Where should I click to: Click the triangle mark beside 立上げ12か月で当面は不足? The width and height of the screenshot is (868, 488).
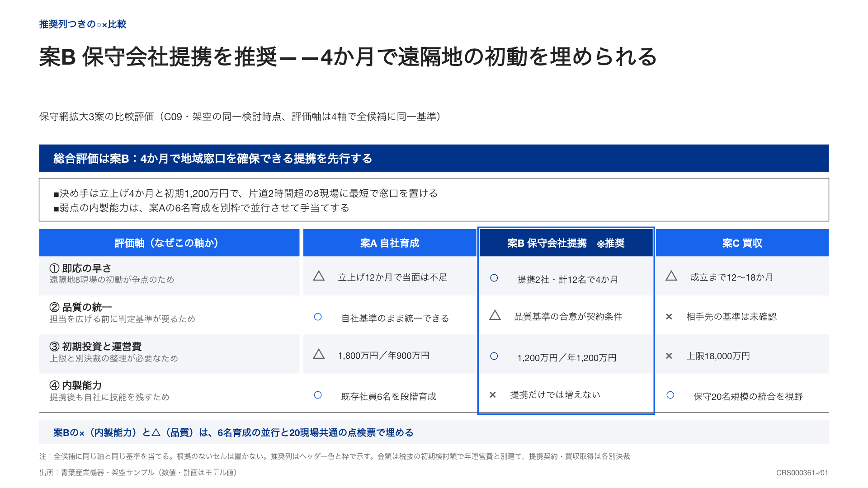pos(319,276)
